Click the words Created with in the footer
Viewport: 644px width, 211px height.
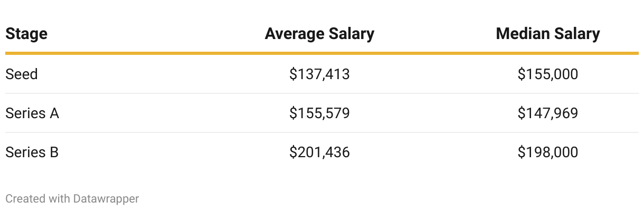click(x=38, y=199)
